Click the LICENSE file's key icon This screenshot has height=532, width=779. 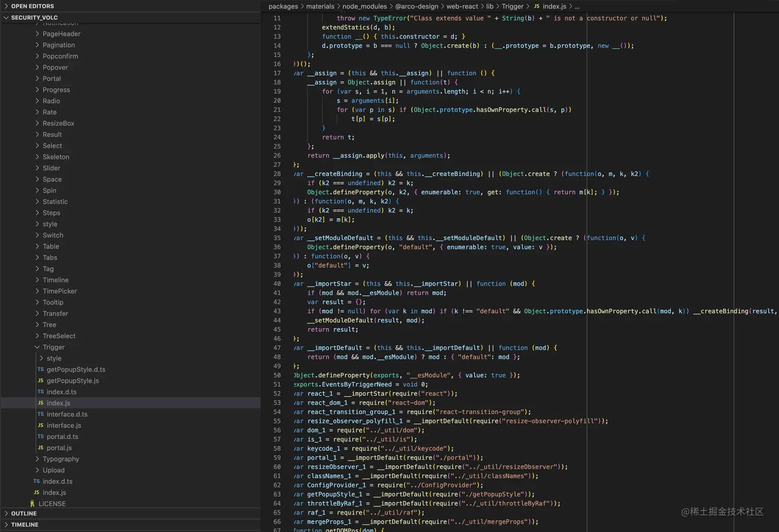pyautogui.click(x=32, y=504)
